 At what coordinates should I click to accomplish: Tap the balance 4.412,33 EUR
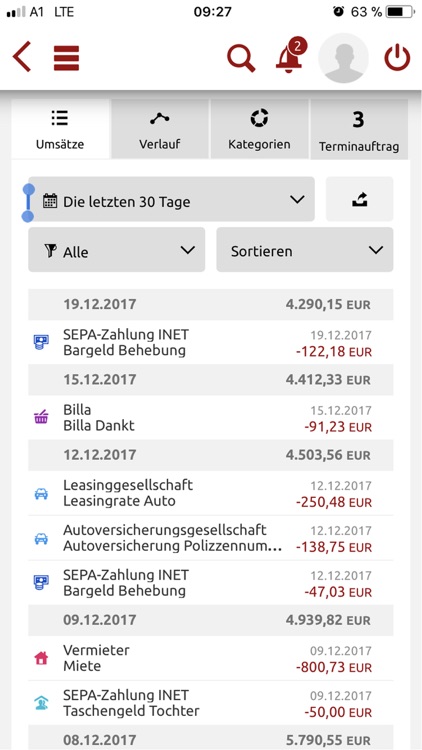tap(328, 379)
